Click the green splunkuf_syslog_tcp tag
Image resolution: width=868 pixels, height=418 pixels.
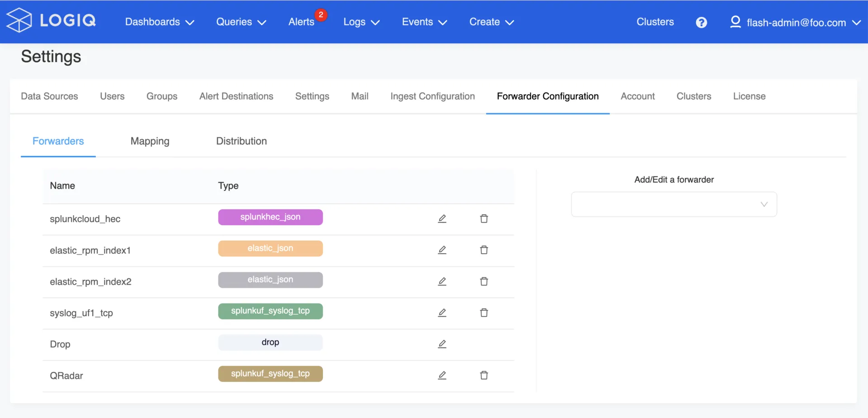pyautogui.click(x=270, y=311)
